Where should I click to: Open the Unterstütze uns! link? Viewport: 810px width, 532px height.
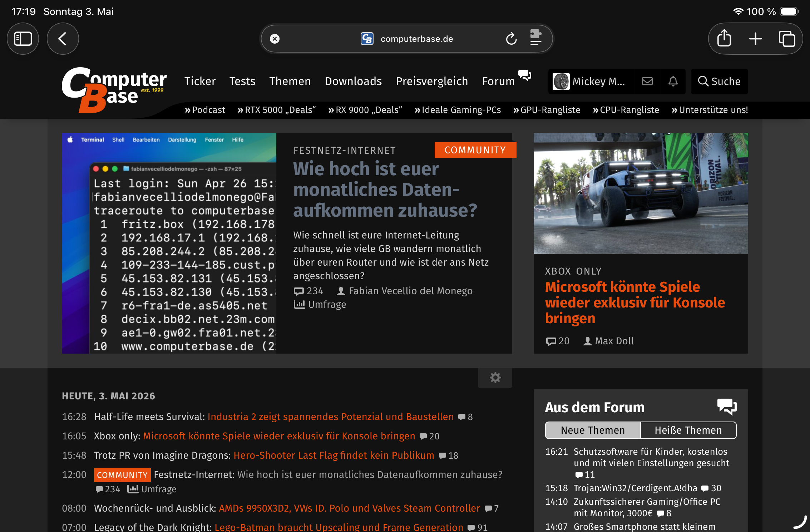[710, 110]
